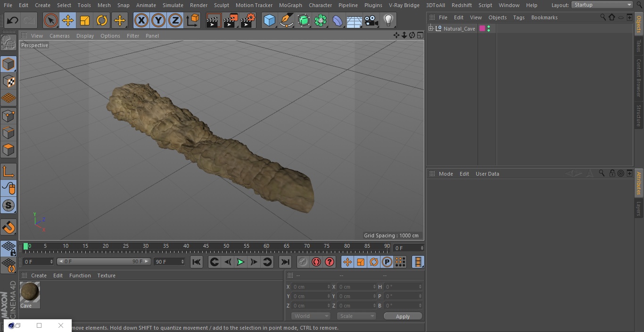Screen dimensions: 644x332
Task: Select Points mode
Action: (x=8, y=115)
